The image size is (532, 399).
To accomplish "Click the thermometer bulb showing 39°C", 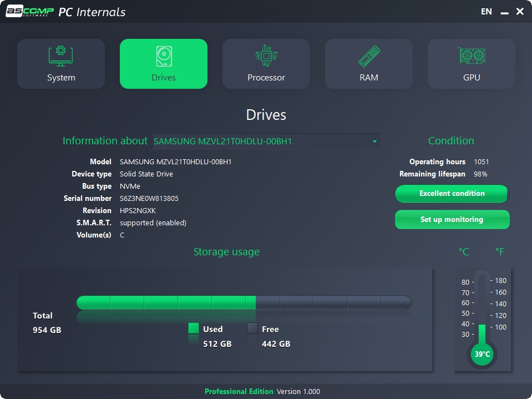I will click(482, 353).
